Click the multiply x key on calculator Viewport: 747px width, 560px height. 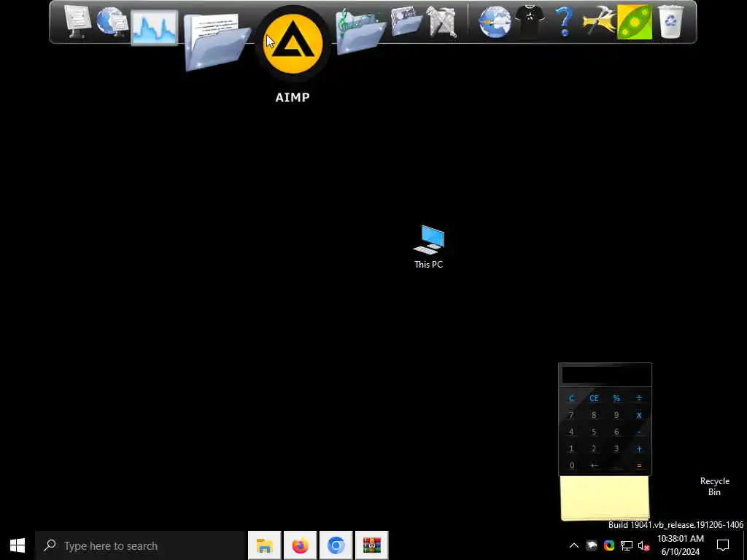click(x=639, y=415)
